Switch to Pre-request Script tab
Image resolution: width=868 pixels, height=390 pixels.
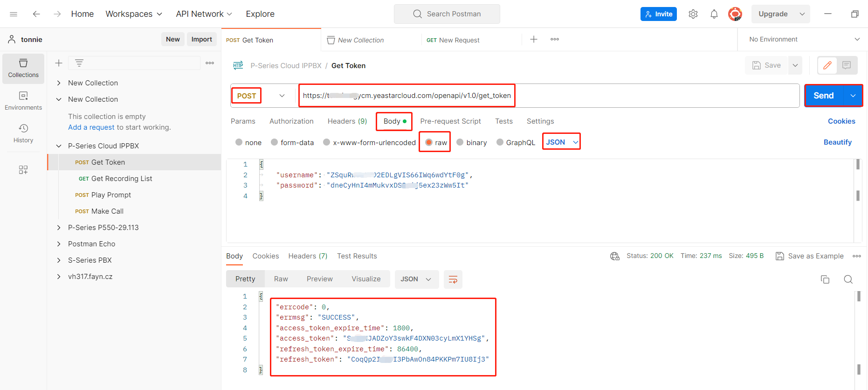click(x=450, y=121)
